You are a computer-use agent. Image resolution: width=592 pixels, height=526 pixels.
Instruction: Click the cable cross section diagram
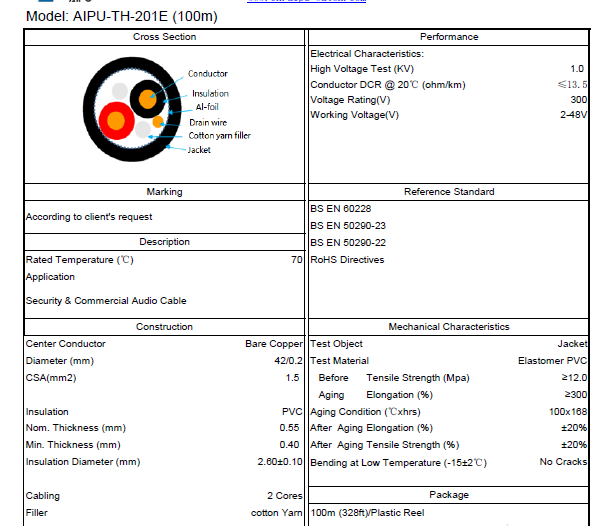(x=132, y=110)
